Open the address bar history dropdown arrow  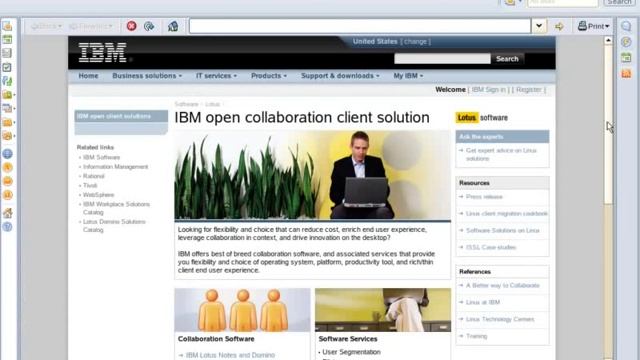[x=539, y=26]
